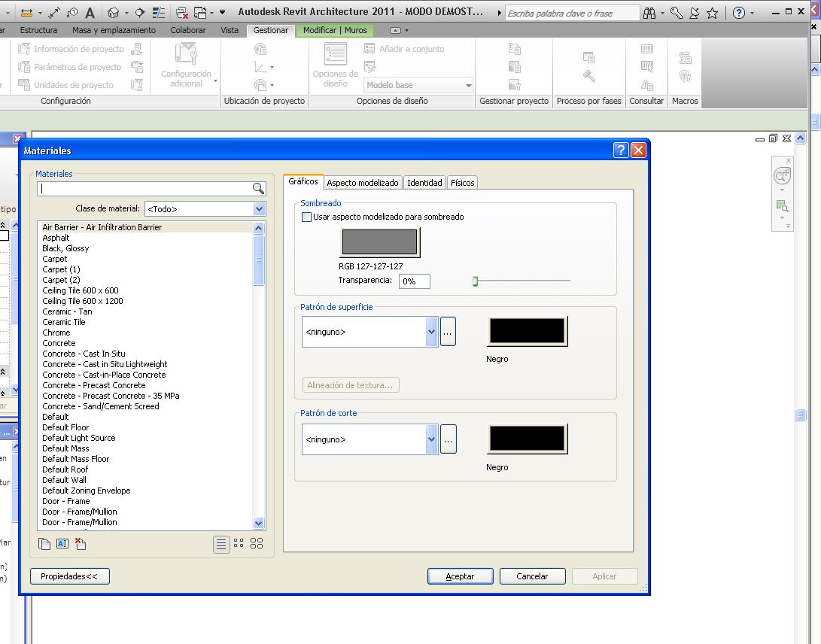This screenshot has height=644, width=821.
Task: Click the Transparencia slider handle
Action: pos(475,281)
